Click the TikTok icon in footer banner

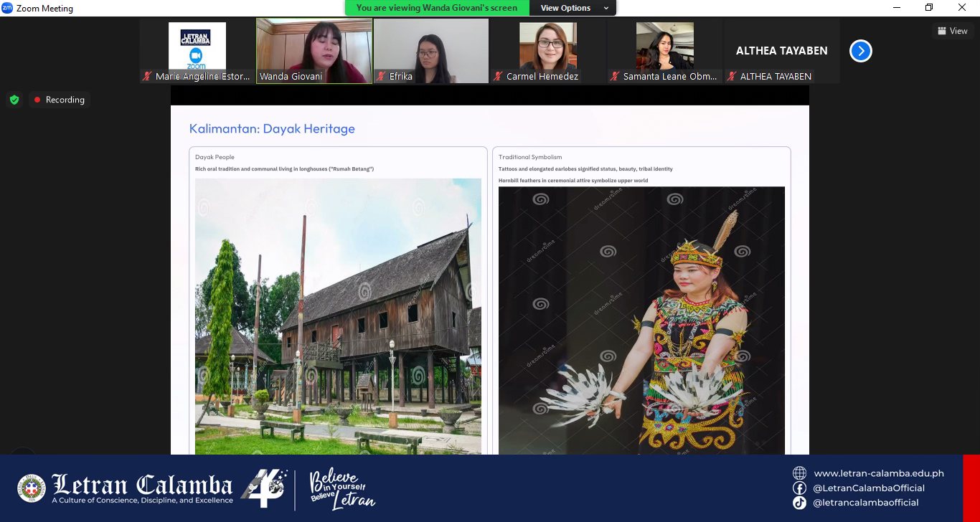coord(799,503)
